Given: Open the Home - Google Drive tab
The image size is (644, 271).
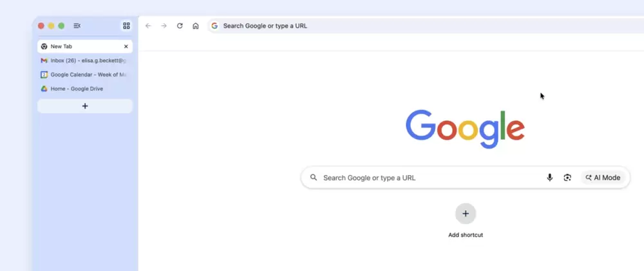Looking at the screenshot, I should [x=77, y=89].
